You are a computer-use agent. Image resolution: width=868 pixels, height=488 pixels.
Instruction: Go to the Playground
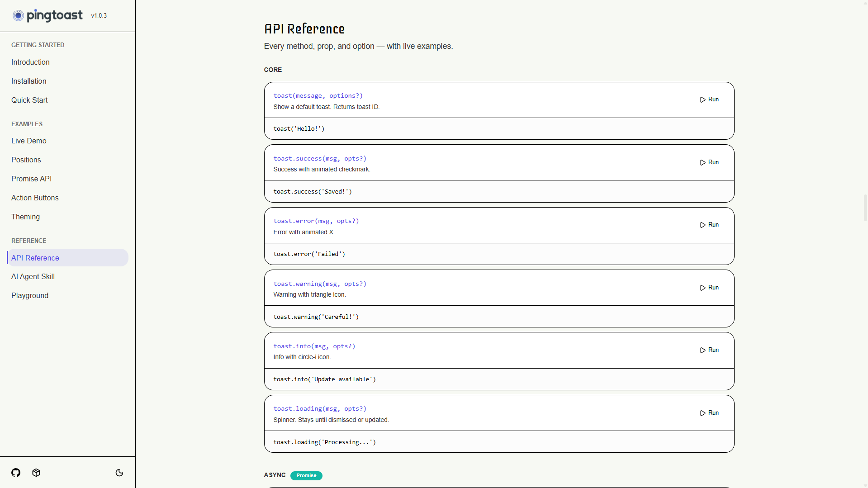(x=30, y=295)
